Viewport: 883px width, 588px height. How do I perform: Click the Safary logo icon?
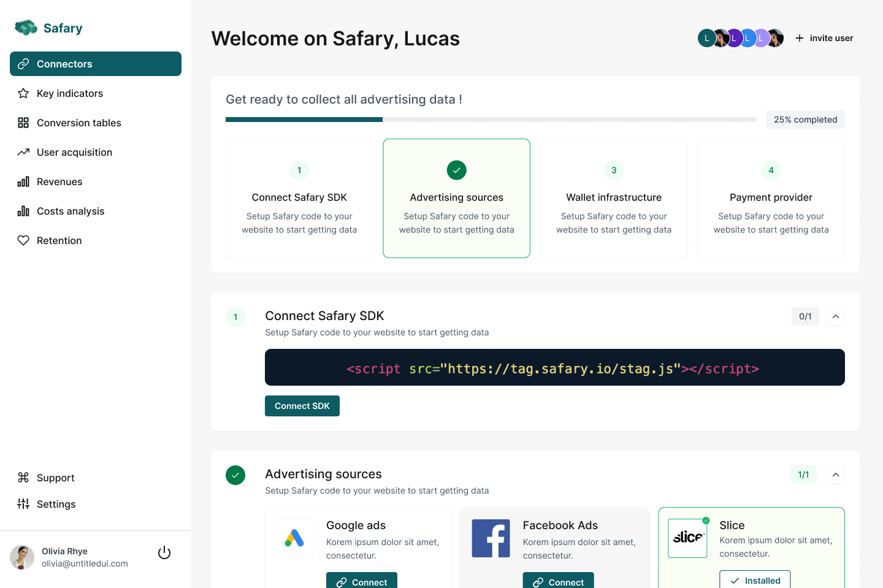click(26, 28)
